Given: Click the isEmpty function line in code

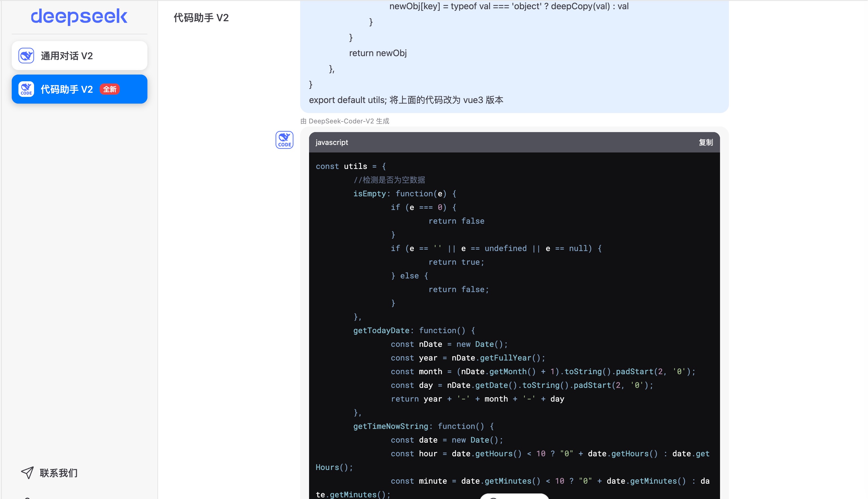Looking at the screenshot, I should tap(404, 194).
